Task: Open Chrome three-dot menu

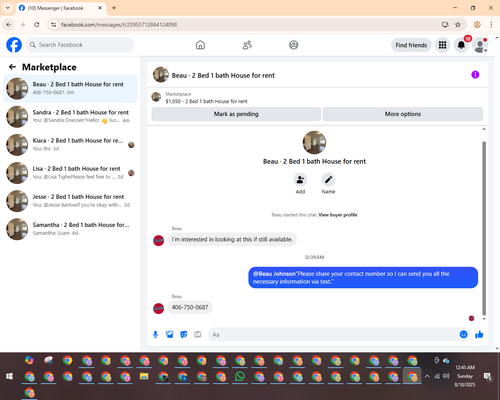Action: tap(491, 25)
